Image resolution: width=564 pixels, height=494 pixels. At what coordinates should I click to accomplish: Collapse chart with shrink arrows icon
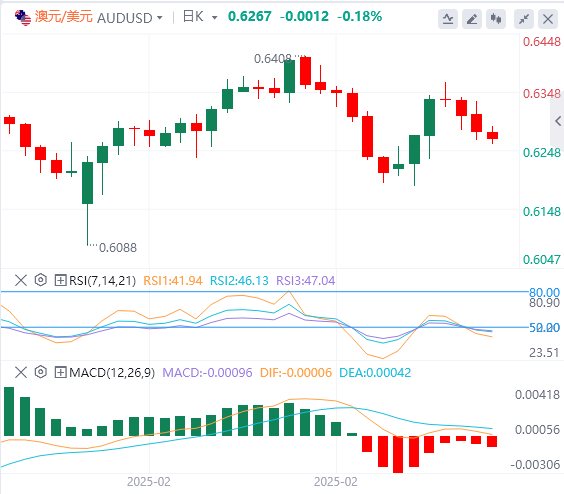[524, 19]
